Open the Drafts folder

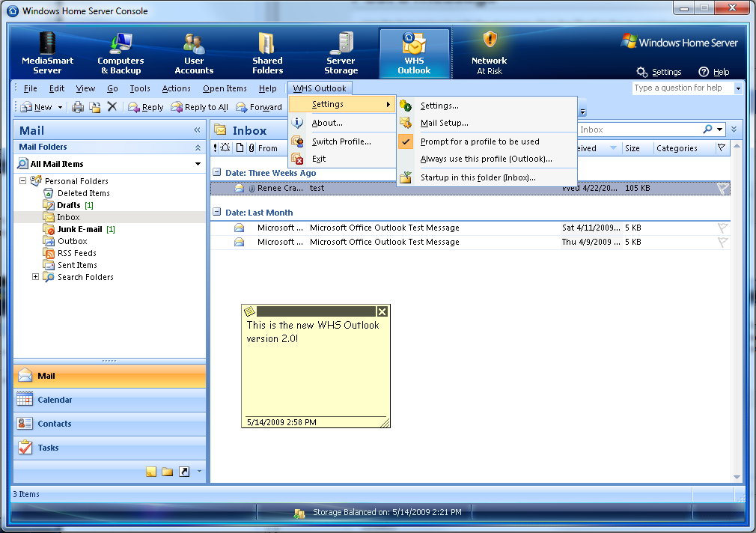[x=68, y=205]
